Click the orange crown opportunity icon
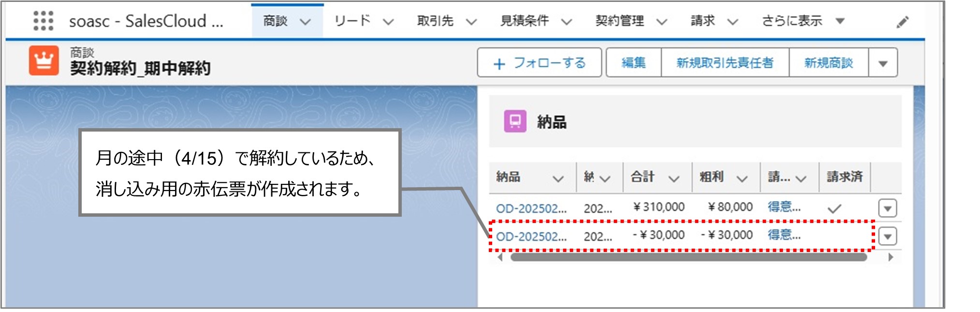The width and height of the screenshot is (980, 312). [44, 60]
